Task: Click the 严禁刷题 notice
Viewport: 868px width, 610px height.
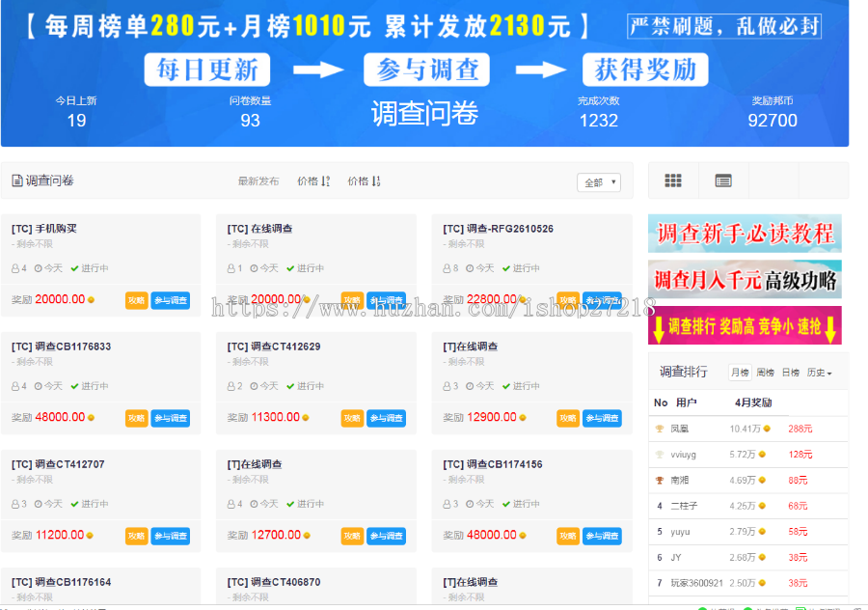Action: (724, 26)
